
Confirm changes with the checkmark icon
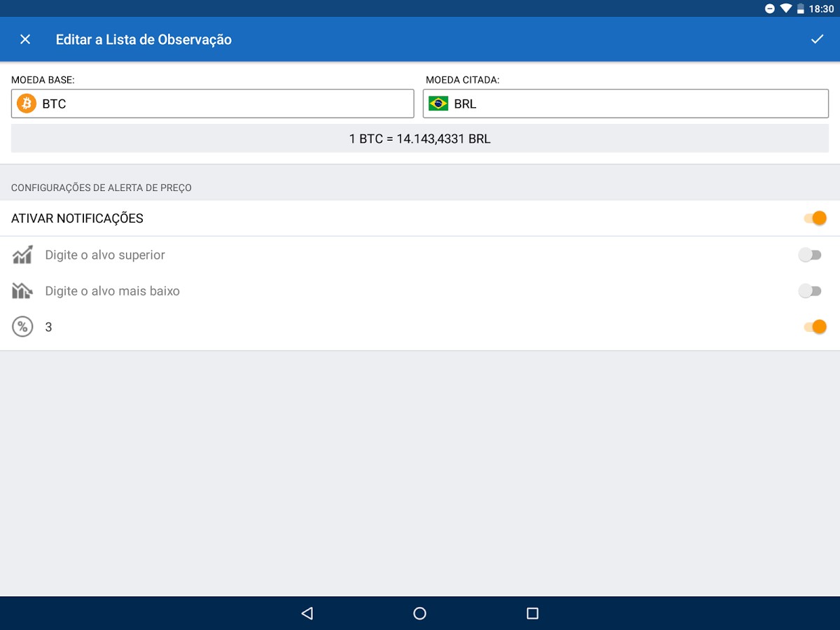point(817,39)
